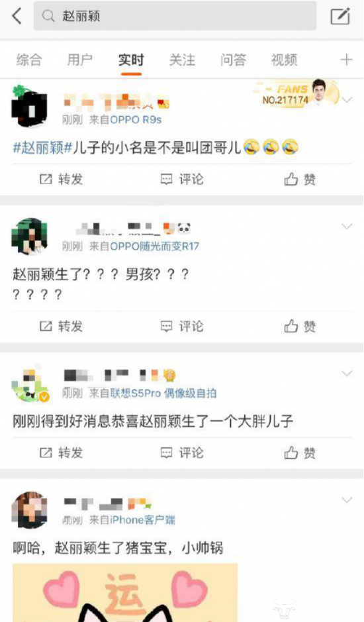Like the 大胖儿子 post

coord(300,452)
